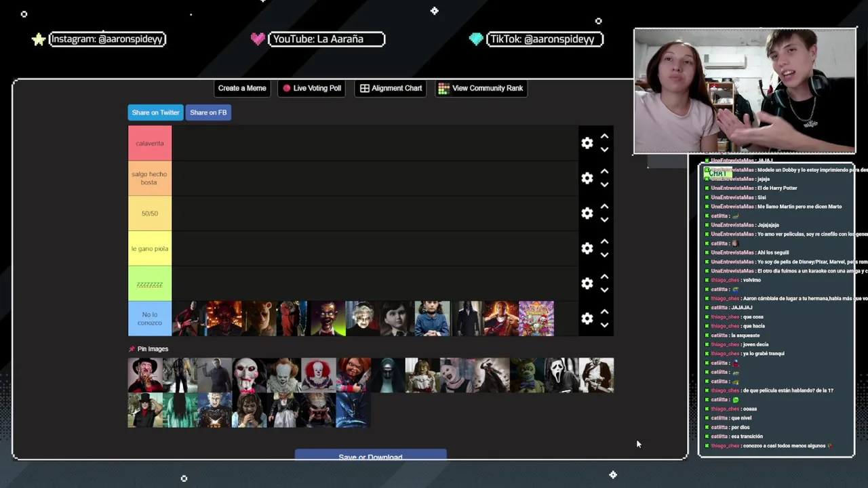Select the green zzzzzzzz tier label
The image size is (868, 488).
click(x=150, y=284)
